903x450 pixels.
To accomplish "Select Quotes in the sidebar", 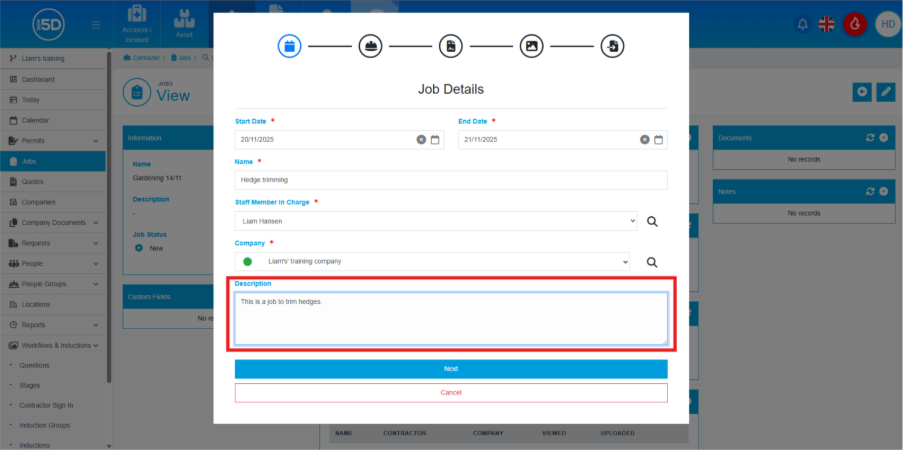I will 33,182.
